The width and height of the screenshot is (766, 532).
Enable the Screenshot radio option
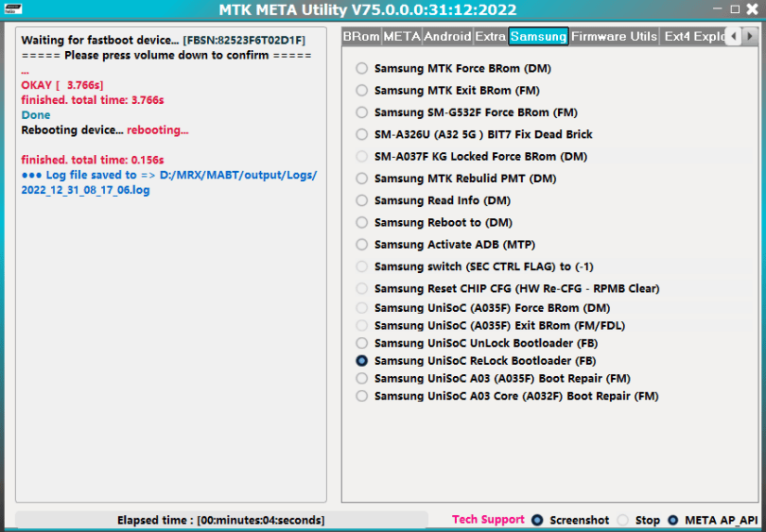point(537,520)
